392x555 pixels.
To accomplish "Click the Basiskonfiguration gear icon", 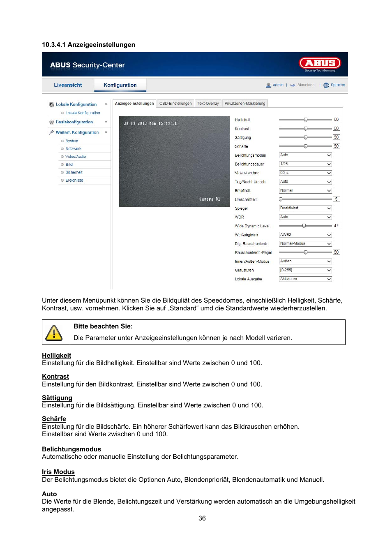I will pos(51,122).
